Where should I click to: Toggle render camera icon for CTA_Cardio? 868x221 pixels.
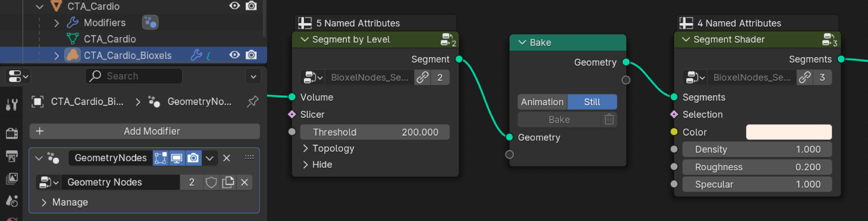coord(251,6)
